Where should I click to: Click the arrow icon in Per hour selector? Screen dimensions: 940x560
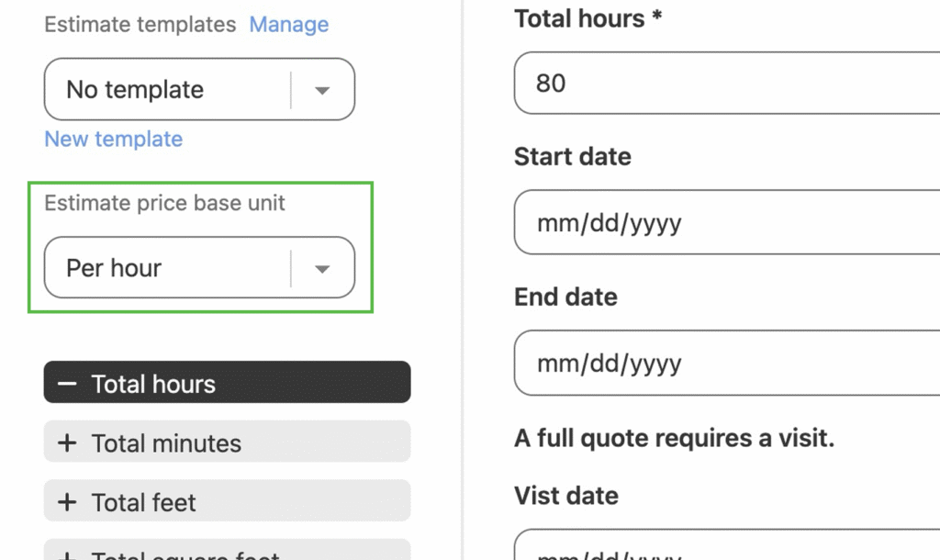click(322, 268)
